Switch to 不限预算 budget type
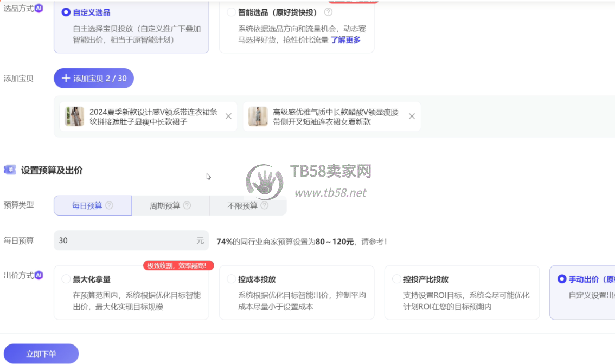This screenshot has width=615, height=364. [248, 206]
